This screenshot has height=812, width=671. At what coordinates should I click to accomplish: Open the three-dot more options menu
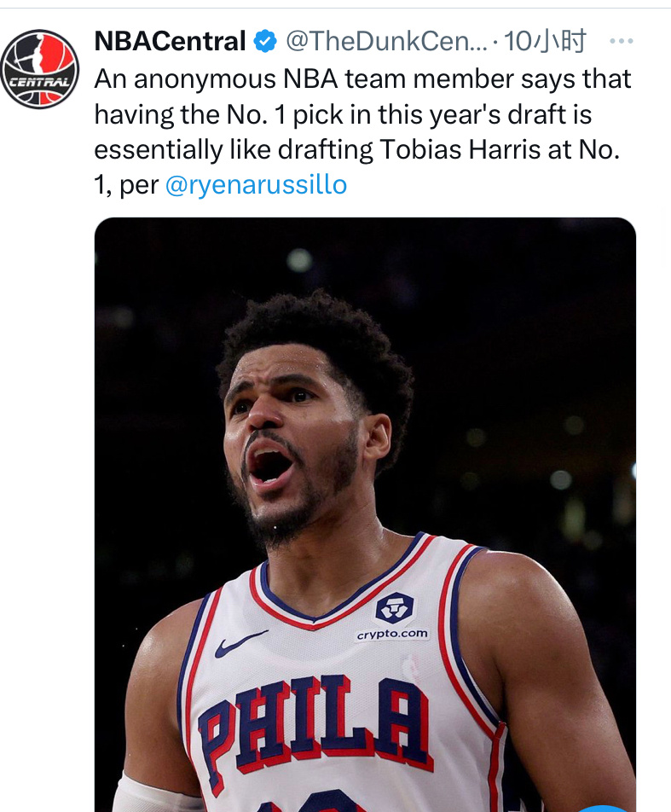click(622, 40)
